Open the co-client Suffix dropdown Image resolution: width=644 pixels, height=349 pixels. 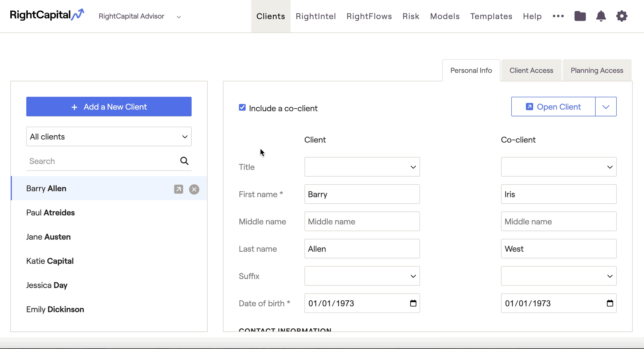(559, 276)
